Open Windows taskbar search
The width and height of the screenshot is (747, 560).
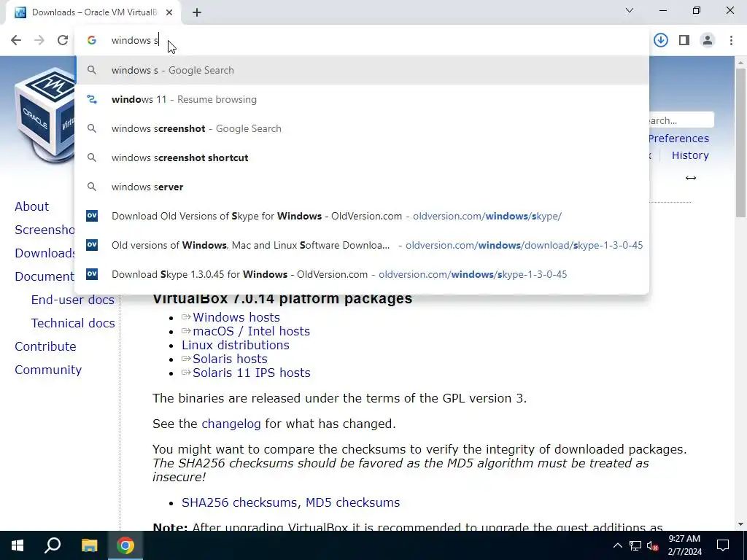(x=53, y=545)
